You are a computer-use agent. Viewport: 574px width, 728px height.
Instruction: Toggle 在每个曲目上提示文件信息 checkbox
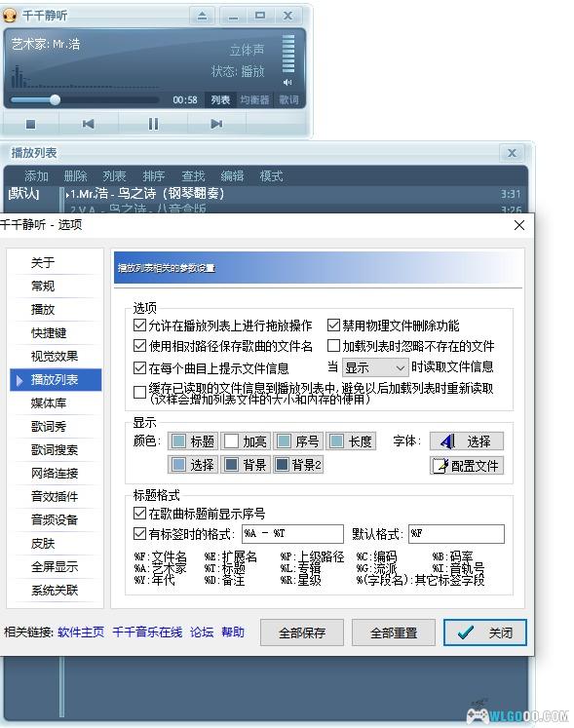point(139,368)
